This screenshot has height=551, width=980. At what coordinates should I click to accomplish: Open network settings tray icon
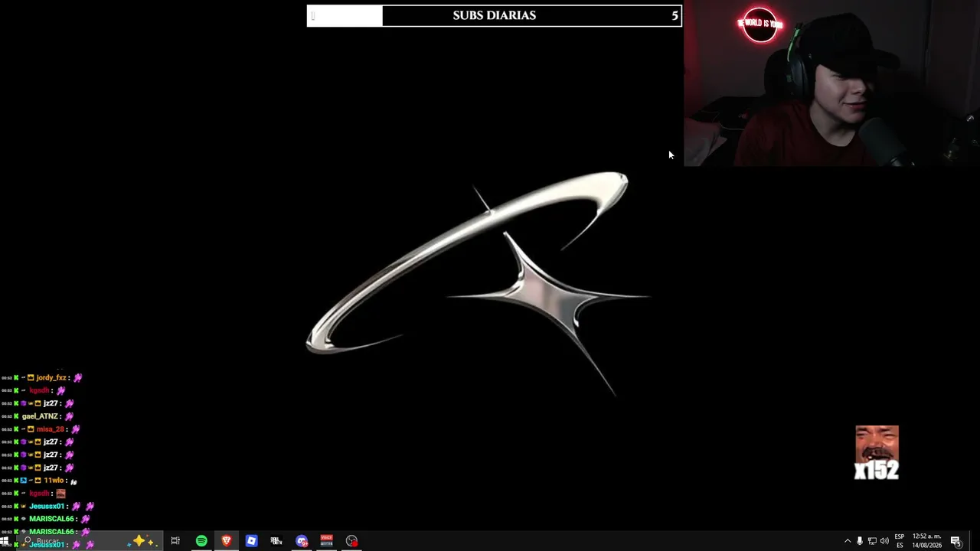[872, 541]
